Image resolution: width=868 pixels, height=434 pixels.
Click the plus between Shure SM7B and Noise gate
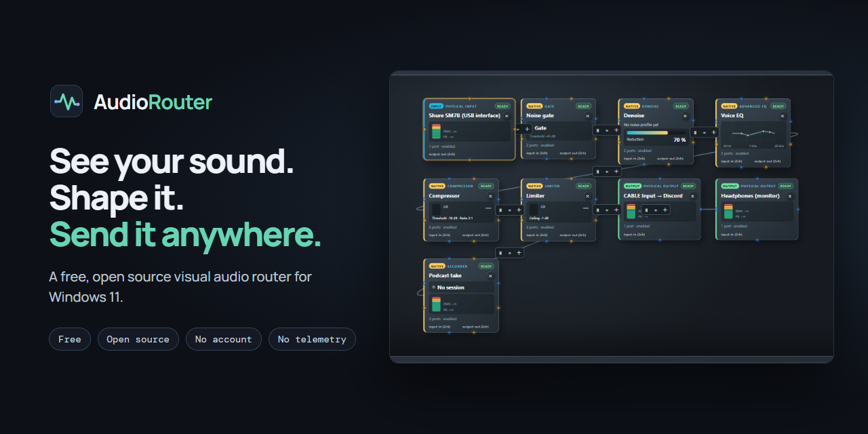point(527,129)
